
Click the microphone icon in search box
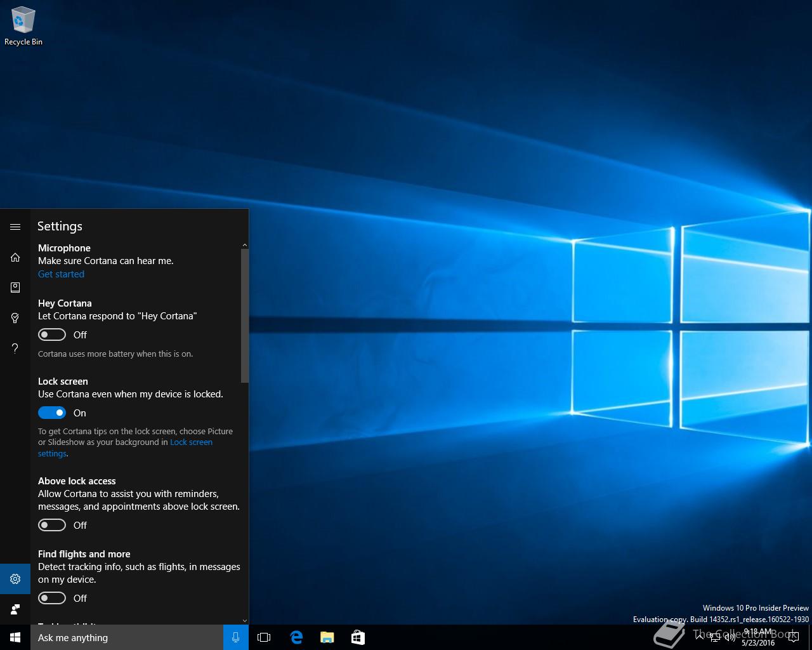point(236,637)
